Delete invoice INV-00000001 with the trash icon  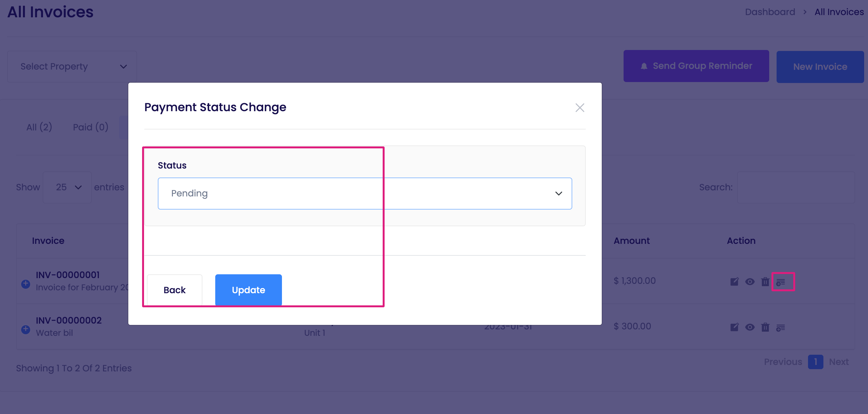(765, 281)
